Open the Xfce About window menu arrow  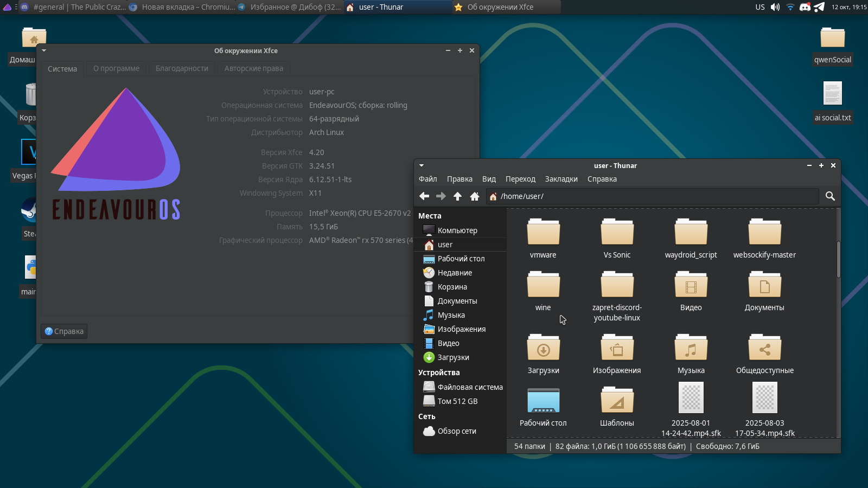click(44, 50)
